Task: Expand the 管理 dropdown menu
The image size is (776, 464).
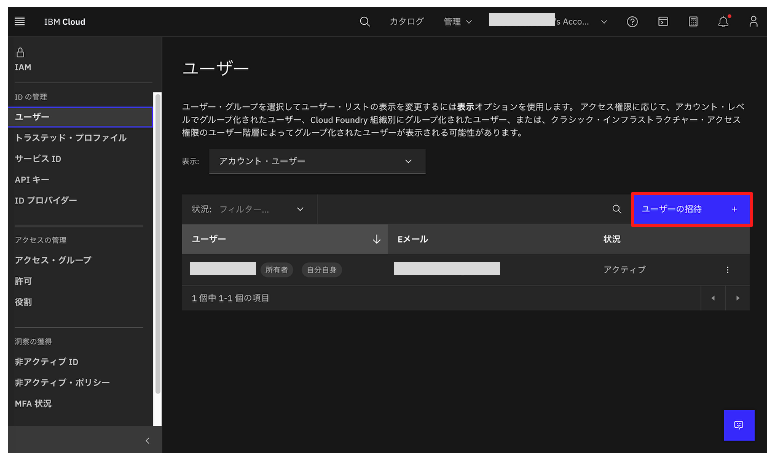Action: click(x=457, y=21)
